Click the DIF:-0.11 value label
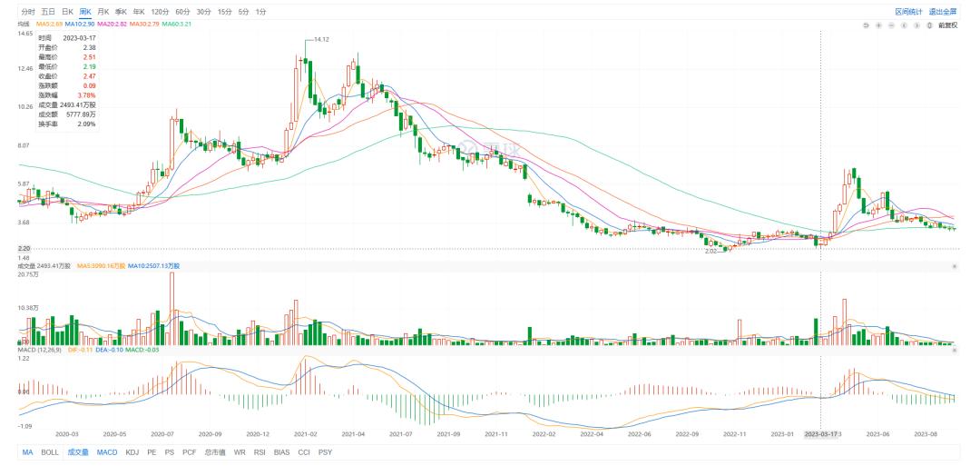This screenshot has height=466, width=980. coord(80,350)
